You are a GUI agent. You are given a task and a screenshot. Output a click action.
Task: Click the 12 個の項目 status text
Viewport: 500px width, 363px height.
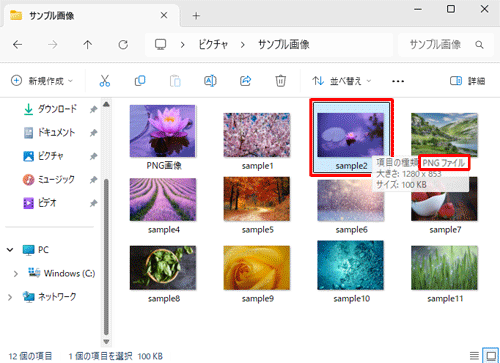(30, 356)
